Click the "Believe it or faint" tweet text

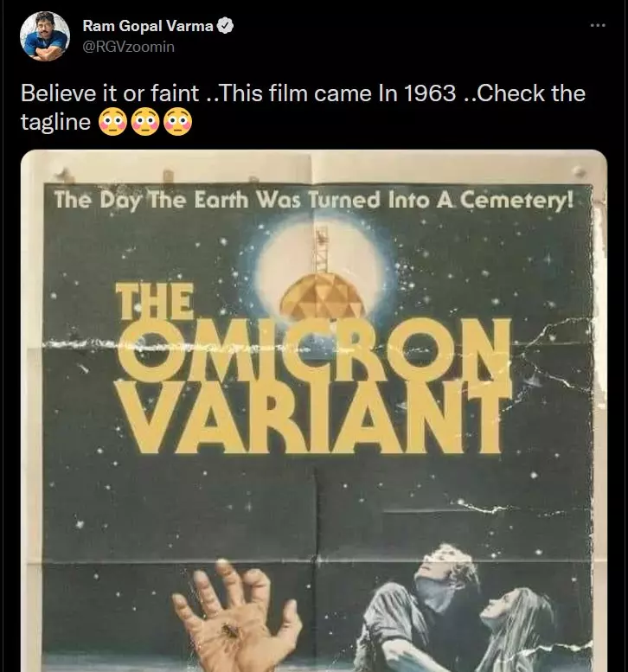pyautogui.click(x=110, y=93)
